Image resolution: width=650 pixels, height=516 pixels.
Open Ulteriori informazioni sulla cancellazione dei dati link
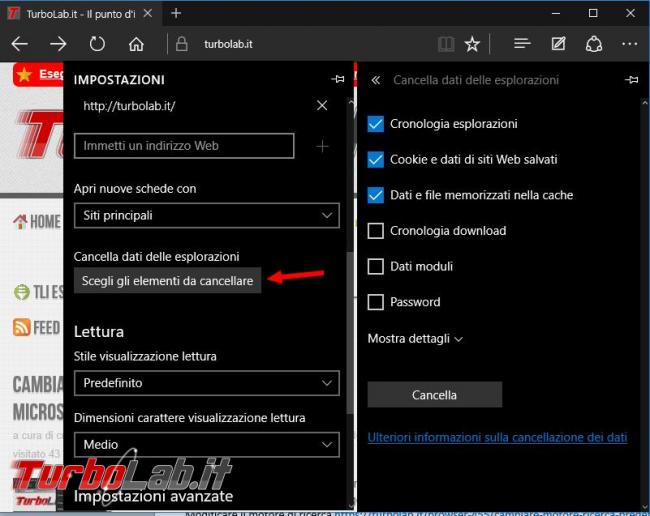[497, 437]
